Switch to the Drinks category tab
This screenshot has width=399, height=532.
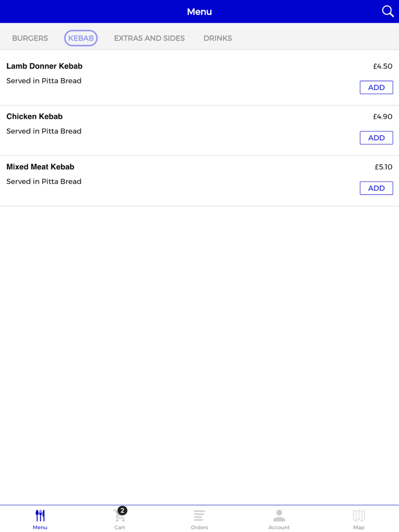click(218, 38)
